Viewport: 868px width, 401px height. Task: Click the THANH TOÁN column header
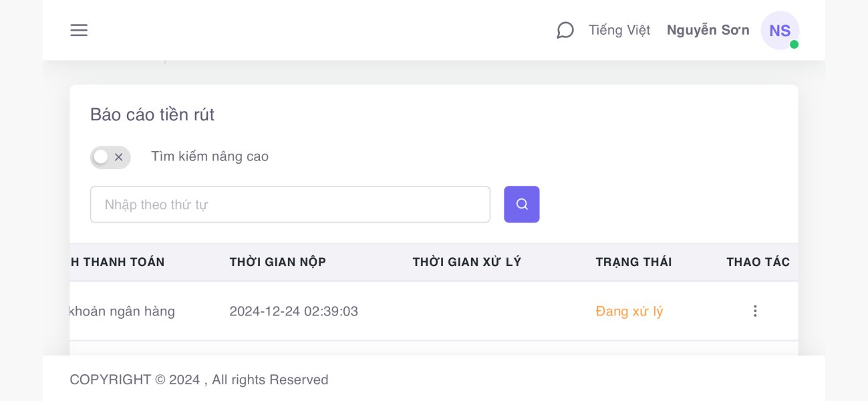tap(118, 262)
